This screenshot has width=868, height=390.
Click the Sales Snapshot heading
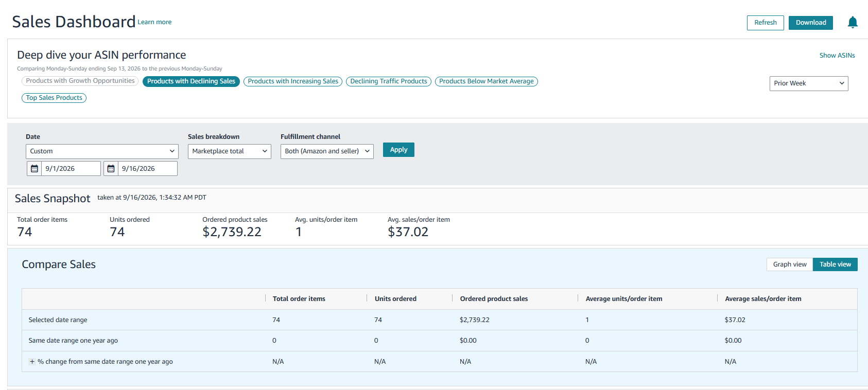(53, 199)
